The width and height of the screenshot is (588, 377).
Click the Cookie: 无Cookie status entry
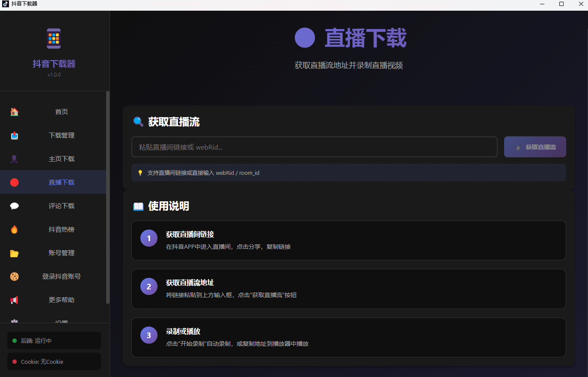(53, 361)
